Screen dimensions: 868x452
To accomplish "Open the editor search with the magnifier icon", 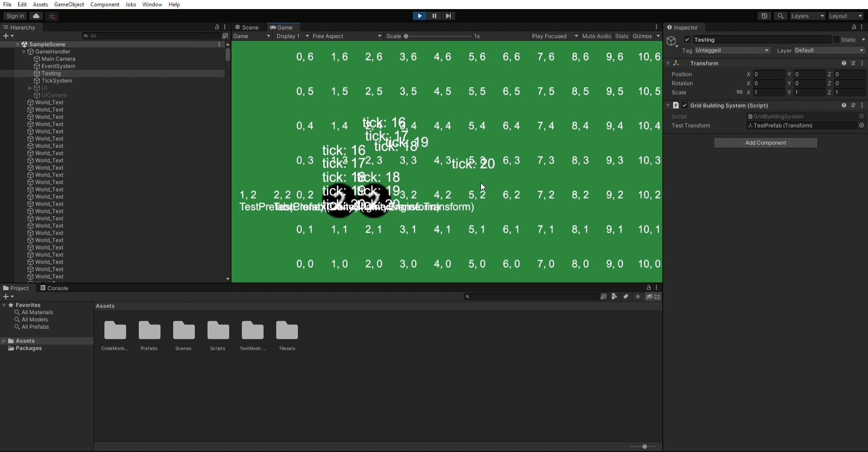I will [x=780, y=16].
